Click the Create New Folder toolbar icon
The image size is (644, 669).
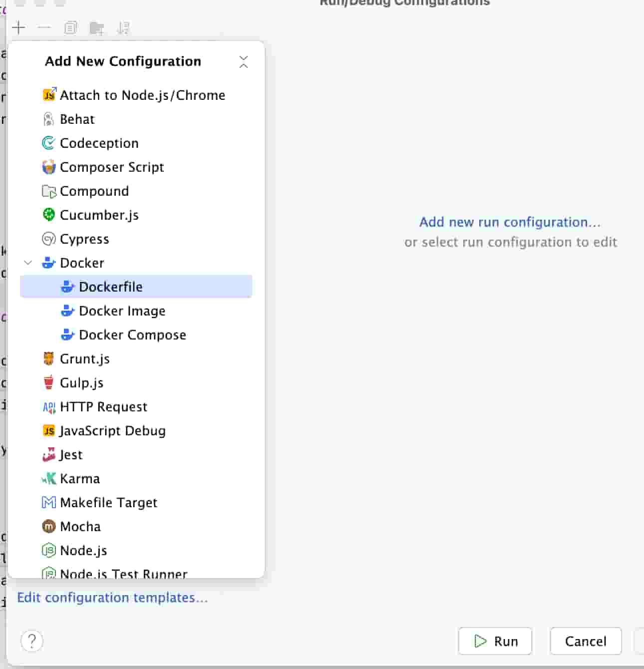tap(97, 28)
